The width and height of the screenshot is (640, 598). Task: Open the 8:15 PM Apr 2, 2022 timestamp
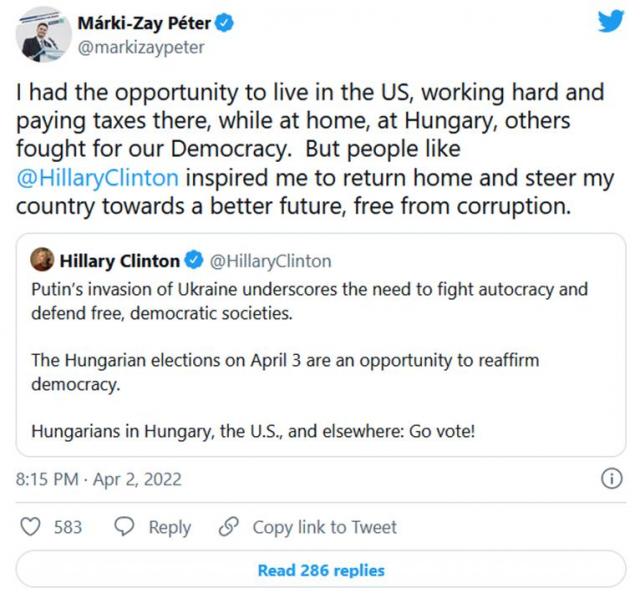pos(99,479)
